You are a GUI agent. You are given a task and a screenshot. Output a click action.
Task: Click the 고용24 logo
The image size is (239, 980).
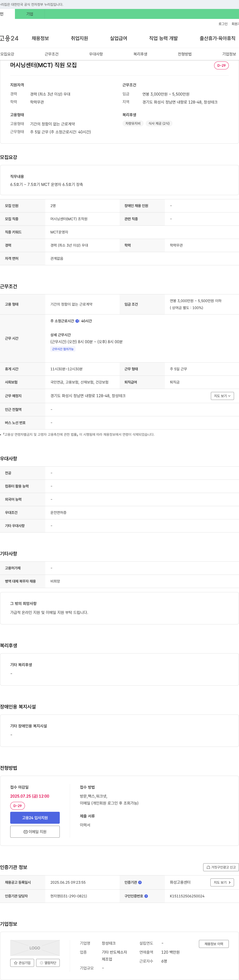click(x=9, y=38)
